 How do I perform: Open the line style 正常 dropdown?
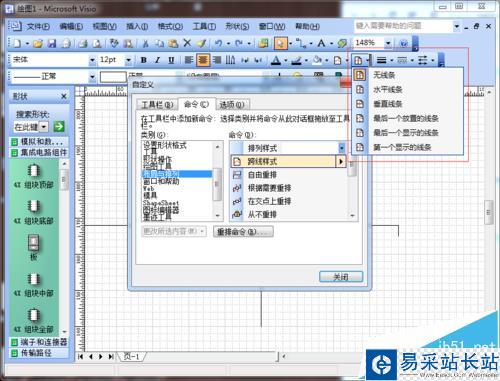click(92, 77)
